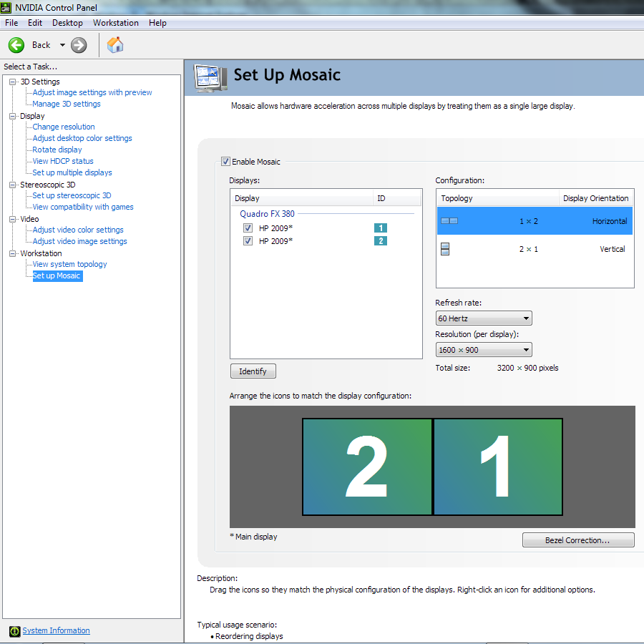Screen dimensions: 644x644
Task: Click the Bezel Correction button
Action: pos(578,540)
